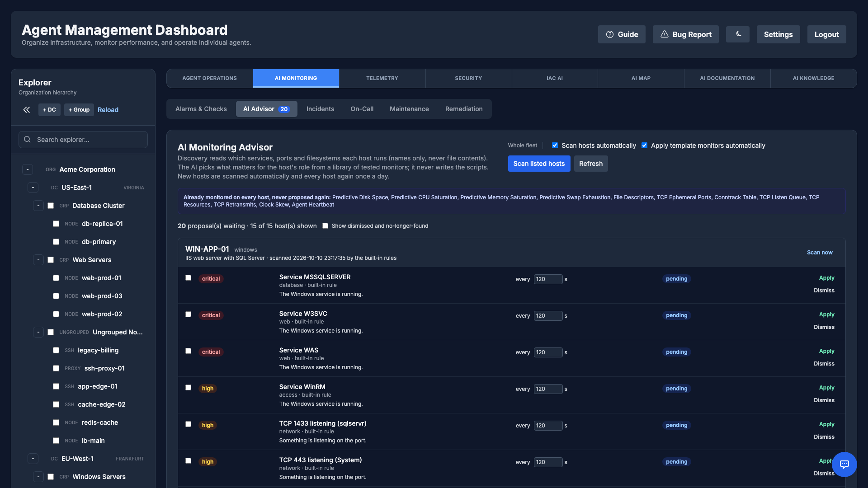Open the Guide help icon

click(x=610, y=34)
